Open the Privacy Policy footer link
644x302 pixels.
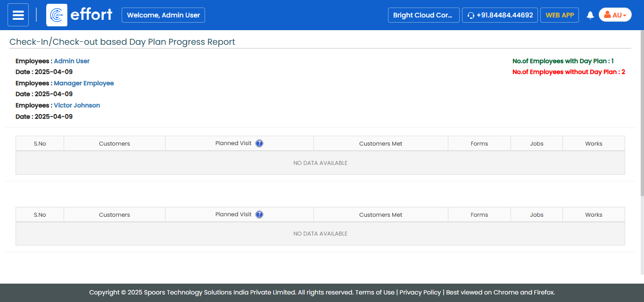point(420,292)
